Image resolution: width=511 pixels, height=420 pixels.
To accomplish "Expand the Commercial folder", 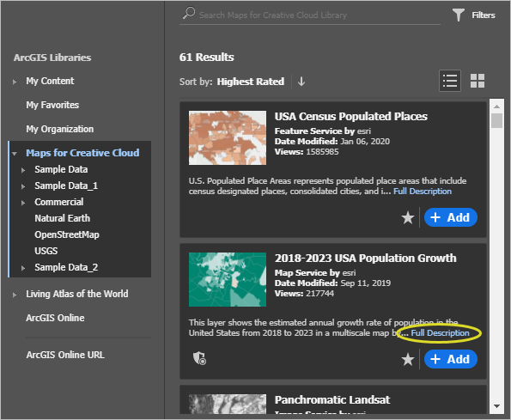I will coord(23,203).
